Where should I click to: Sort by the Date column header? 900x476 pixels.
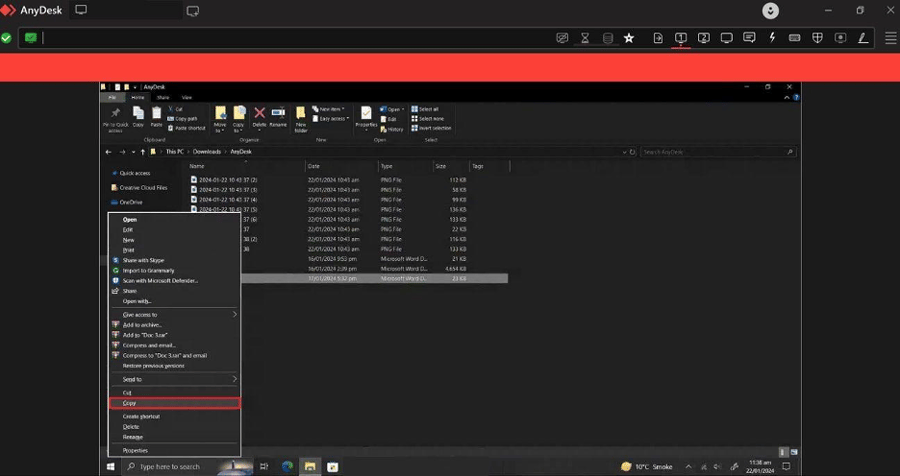(x=342, y=166)
